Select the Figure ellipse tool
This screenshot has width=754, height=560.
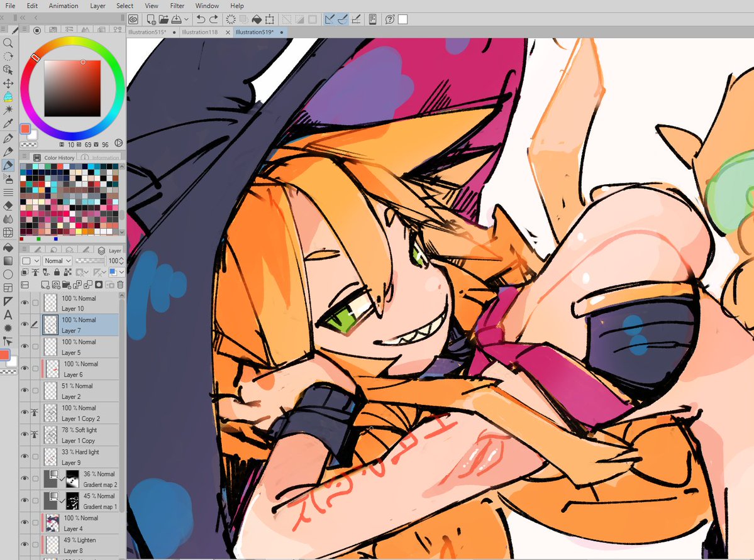8,275
